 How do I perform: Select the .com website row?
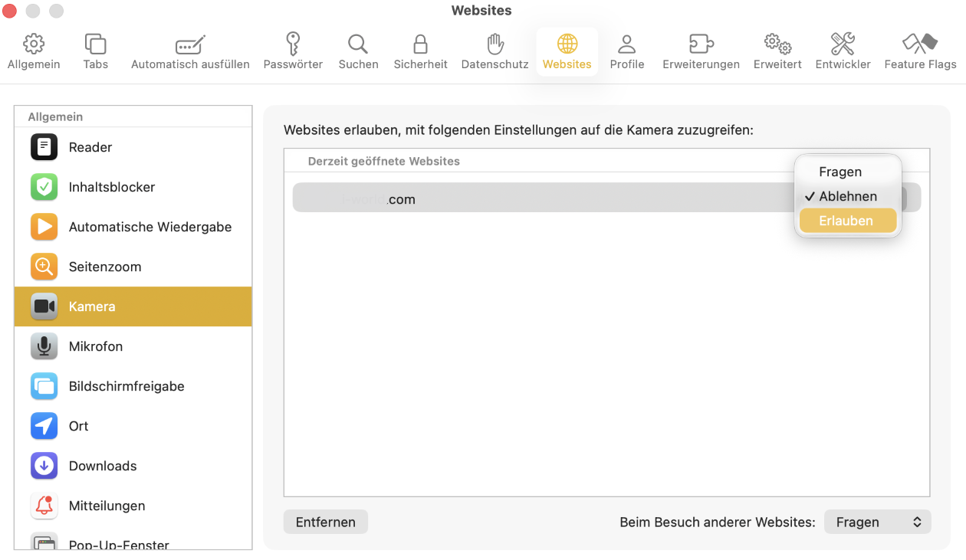(x=537, y=198)
